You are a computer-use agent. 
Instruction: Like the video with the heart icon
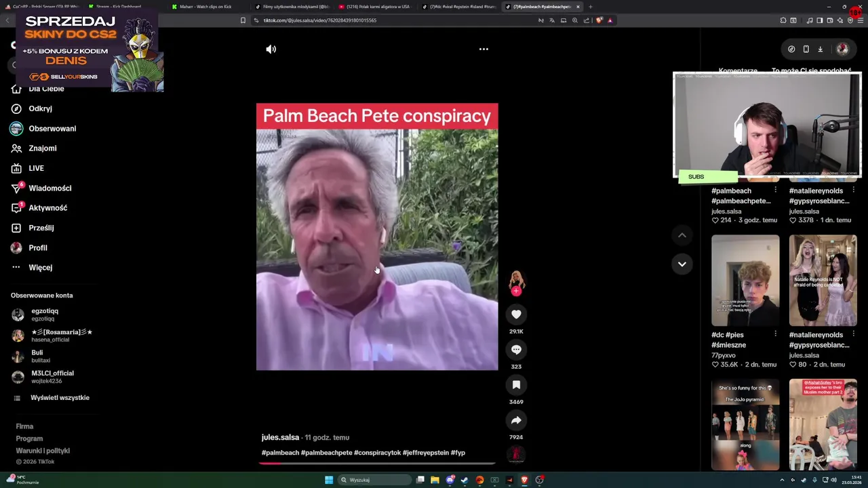click(x=516, y=314)
